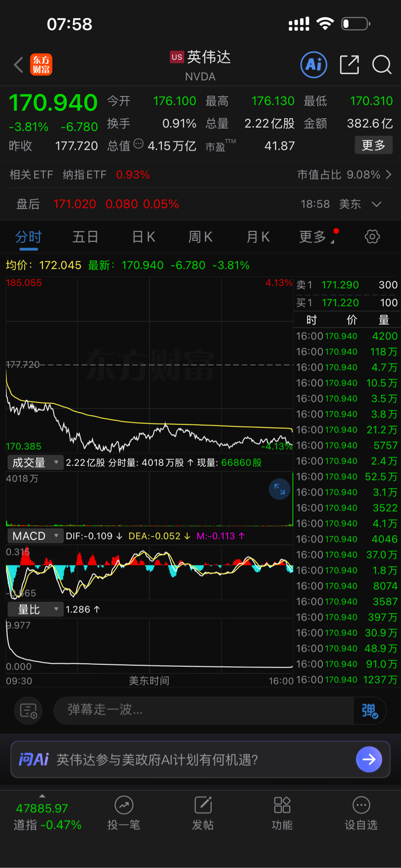
Task: Tap 买1 171.220 quote row
Action: [x=347, y=303]
